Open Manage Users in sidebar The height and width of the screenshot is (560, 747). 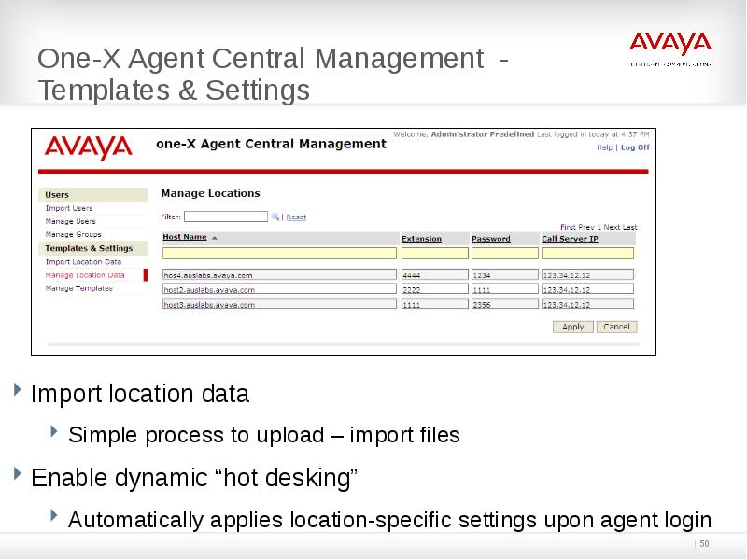coord(71,221)
